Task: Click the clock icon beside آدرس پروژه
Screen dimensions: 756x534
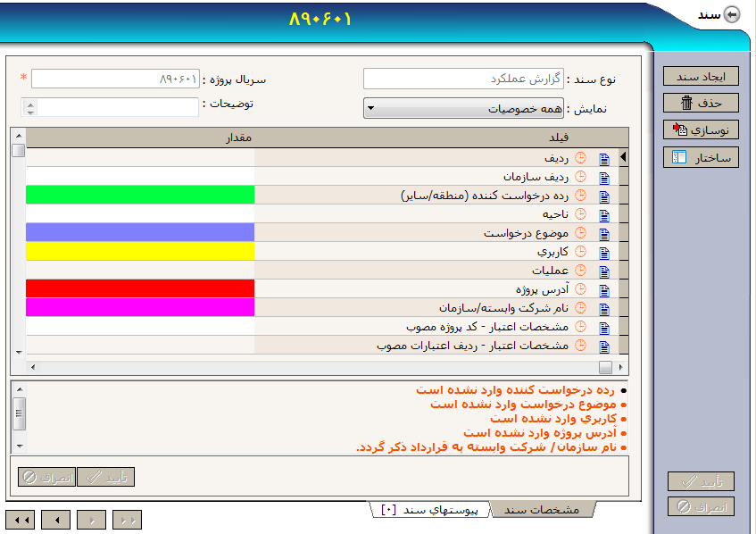Action: 581,290
